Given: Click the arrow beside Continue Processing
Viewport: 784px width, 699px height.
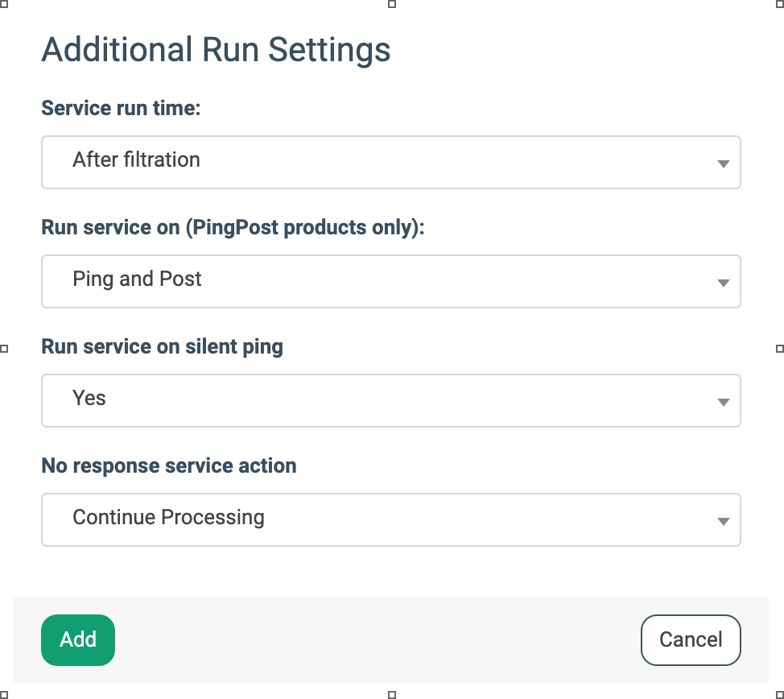Looking at the screenshot, I should (723, 522).
